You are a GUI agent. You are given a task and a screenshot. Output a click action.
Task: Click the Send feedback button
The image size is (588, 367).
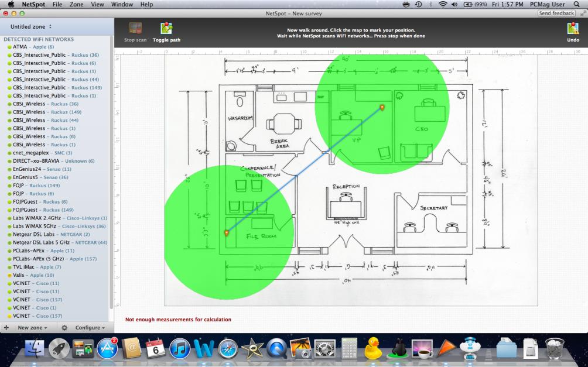556,13
